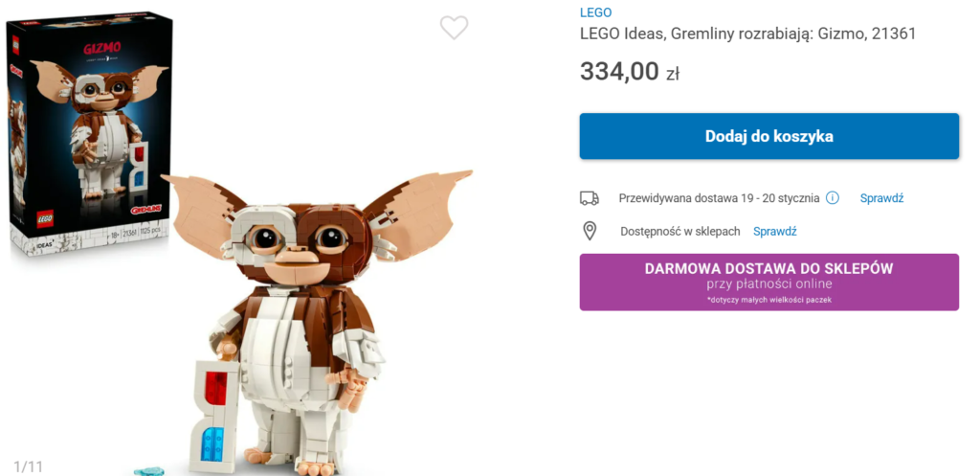The height and width of the screenshot is (476, 980).
Task: Click Sprawdź next to store availability
Action: 774,231
